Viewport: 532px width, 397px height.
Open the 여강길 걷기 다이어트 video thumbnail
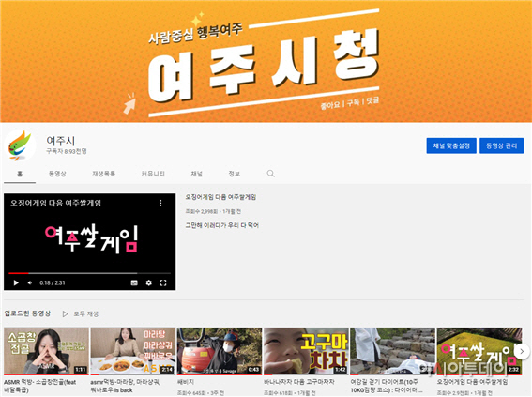pos(392,351)
